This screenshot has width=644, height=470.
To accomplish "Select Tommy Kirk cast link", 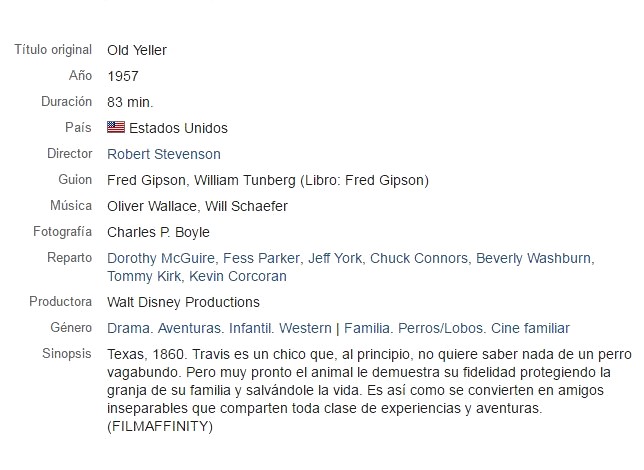I will [144, 276].
